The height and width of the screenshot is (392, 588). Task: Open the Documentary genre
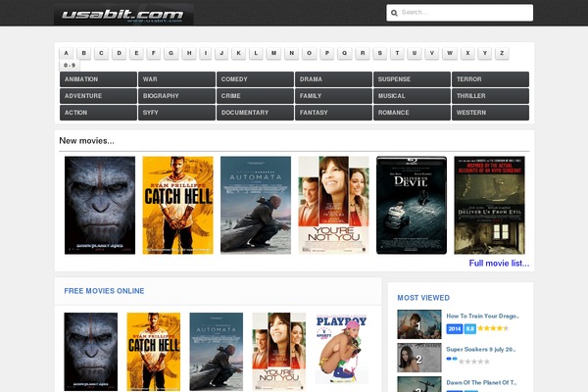coord(255,113)
